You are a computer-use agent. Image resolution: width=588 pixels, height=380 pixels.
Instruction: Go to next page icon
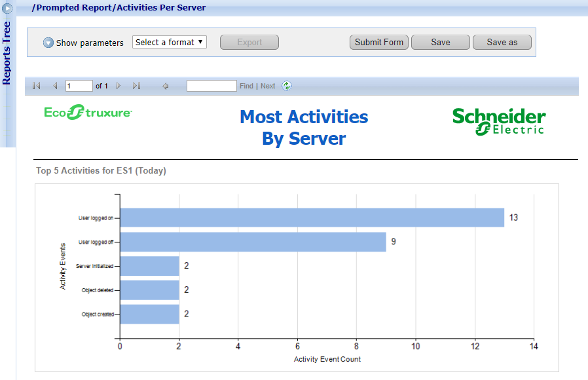119,86
